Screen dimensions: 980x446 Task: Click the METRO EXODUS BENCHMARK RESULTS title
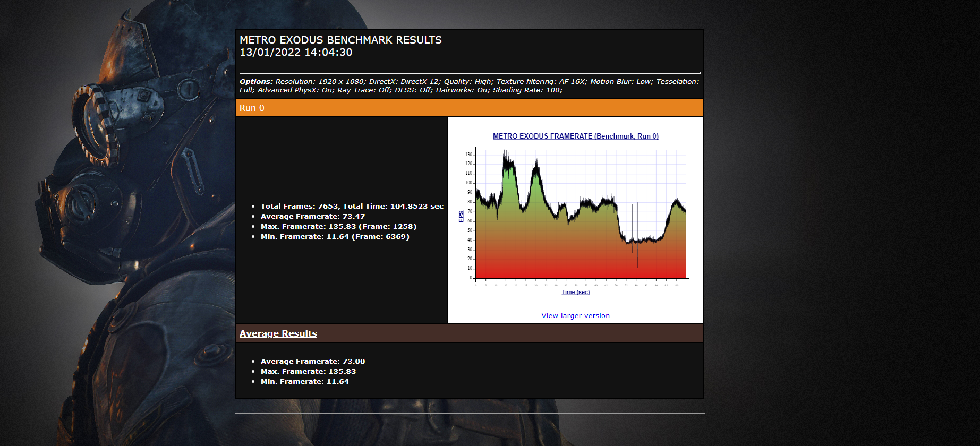tap(340, 40)
